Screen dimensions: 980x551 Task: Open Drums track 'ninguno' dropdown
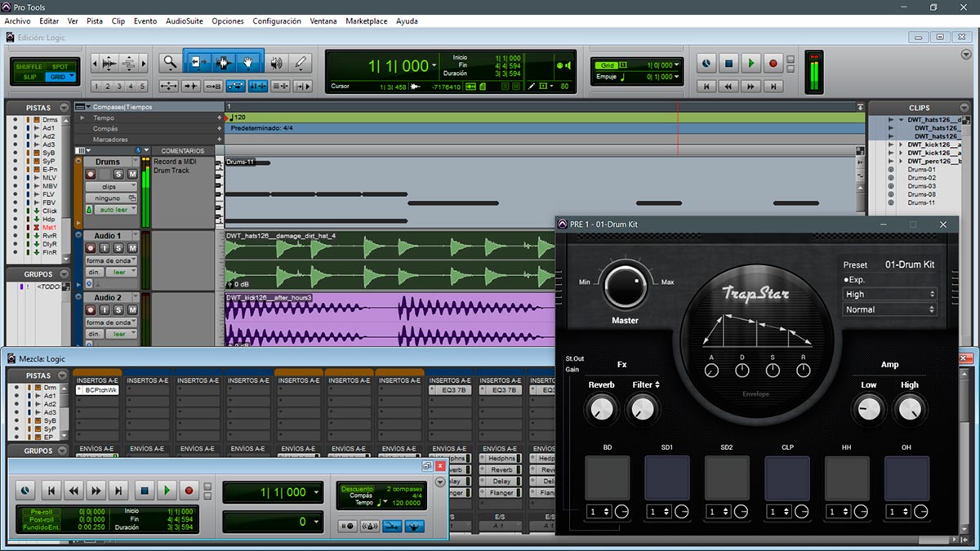(111, 198)
